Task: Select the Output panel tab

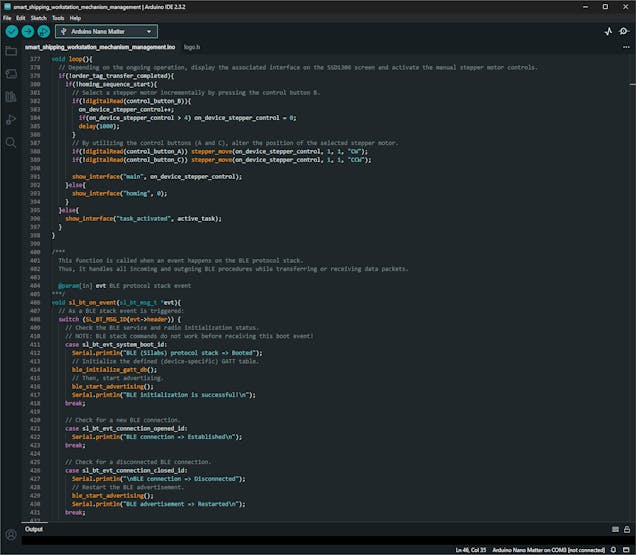Action: click(34, 529)
